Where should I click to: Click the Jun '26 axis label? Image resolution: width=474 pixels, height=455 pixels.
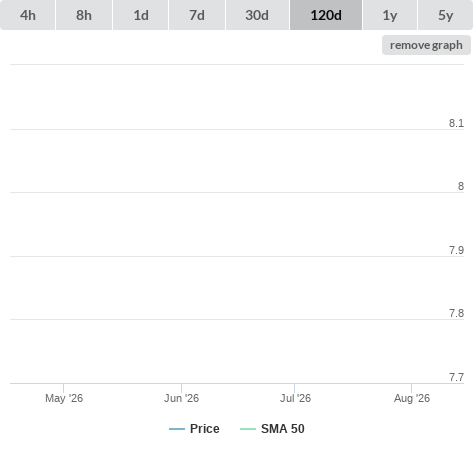pos(181,398)
